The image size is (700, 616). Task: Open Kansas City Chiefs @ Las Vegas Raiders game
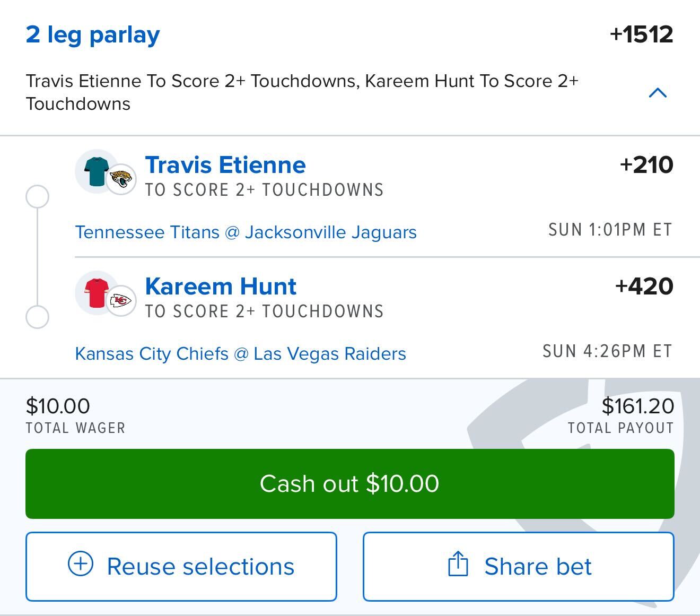(240, 354)
